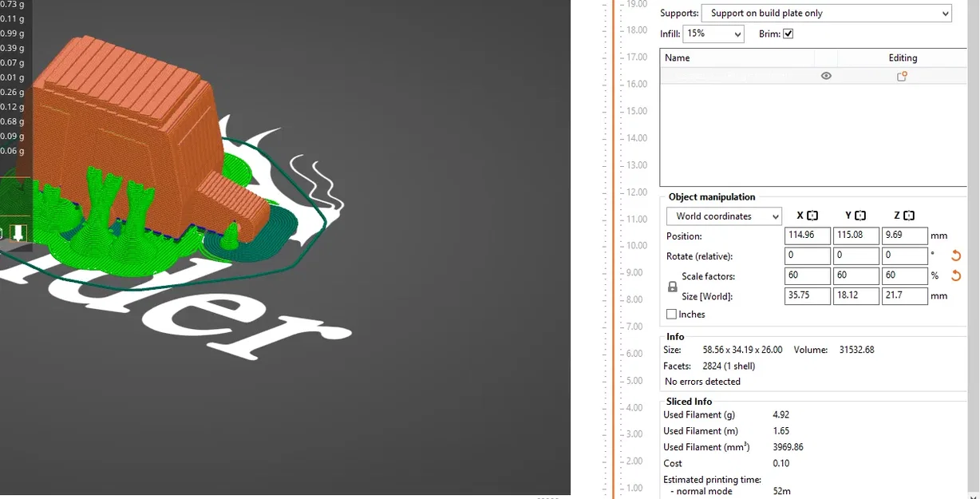
Task: Click the 'Rotate (relative):' label
Action: pyautogui.click(x=699, y=256)
